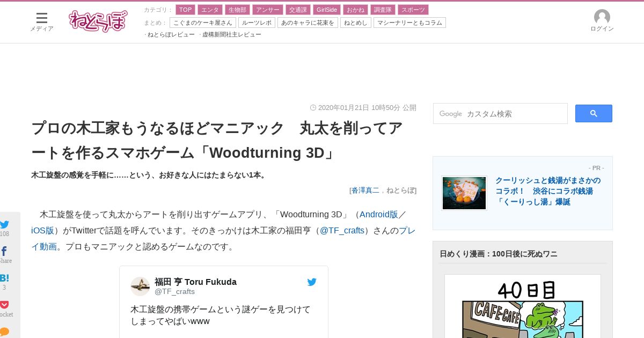Share article via Twitter sidebar icon
Viewport: 644px width, 338px height.
click(x=4, y=224)
